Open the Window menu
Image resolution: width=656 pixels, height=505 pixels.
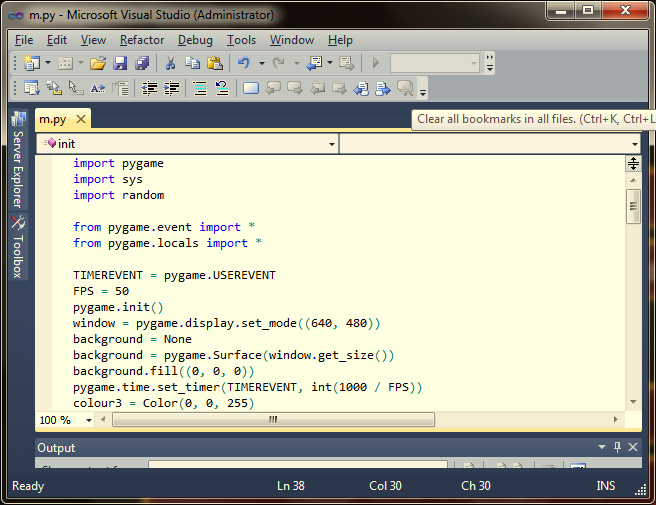[292, 40]
